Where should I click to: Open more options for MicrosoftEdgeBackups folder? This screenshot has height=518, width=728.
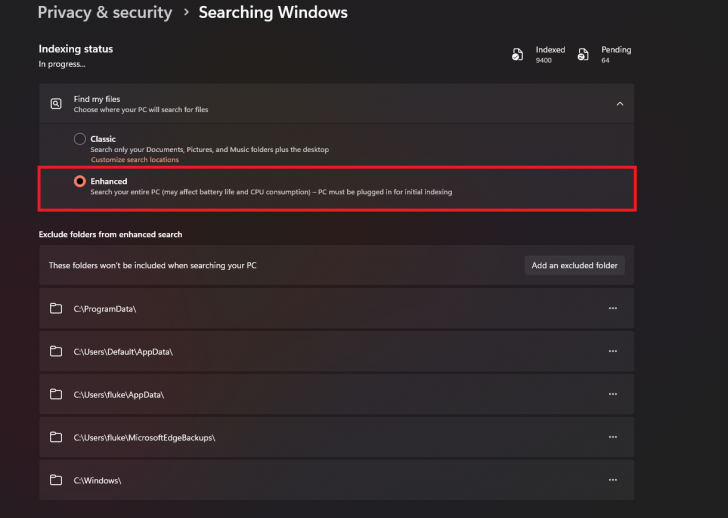click(612, 437)
